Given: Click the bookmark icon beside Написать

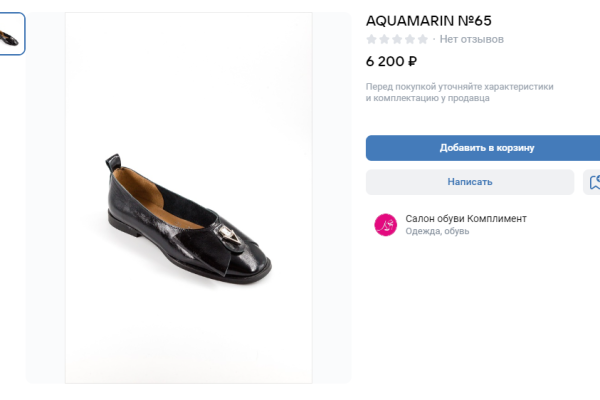Looking at the screenshot, I should [x=593, y=182].
